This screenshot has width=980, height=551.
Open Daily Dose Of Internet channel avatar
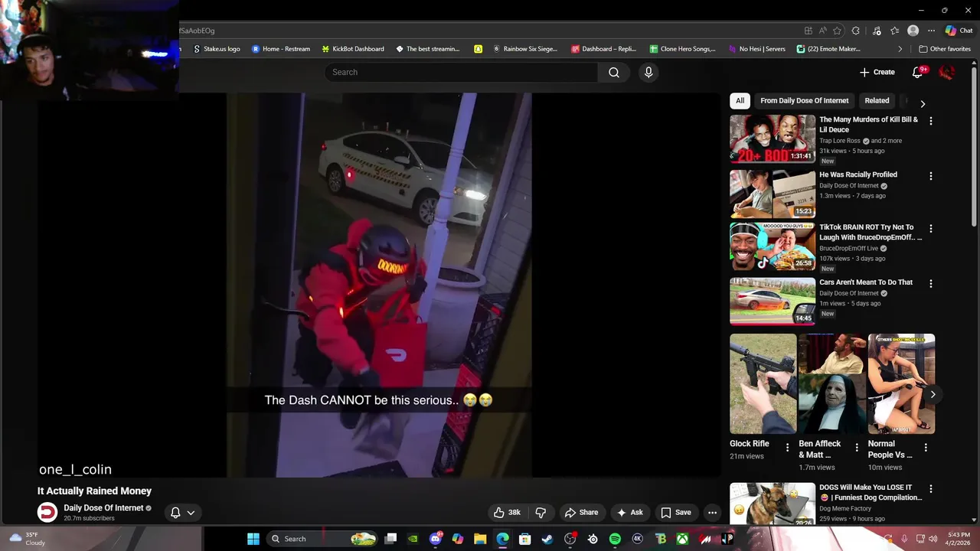point(47,512)
